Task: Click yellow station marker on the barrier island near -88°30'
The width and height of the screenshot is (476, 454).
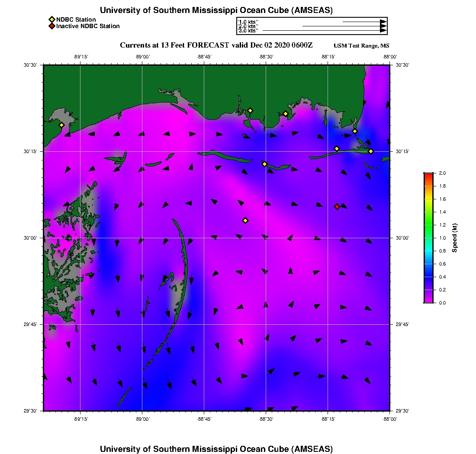Action: click(264, 164)
